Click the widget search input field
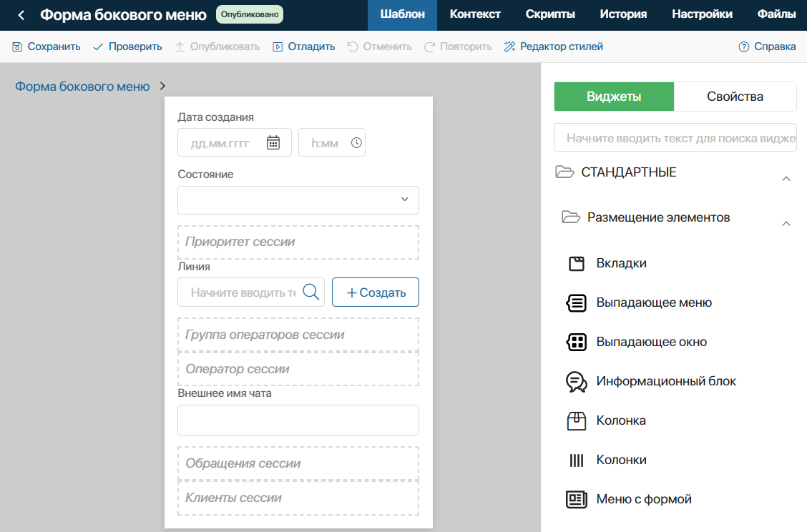807x532 pixels. [675, 137]
